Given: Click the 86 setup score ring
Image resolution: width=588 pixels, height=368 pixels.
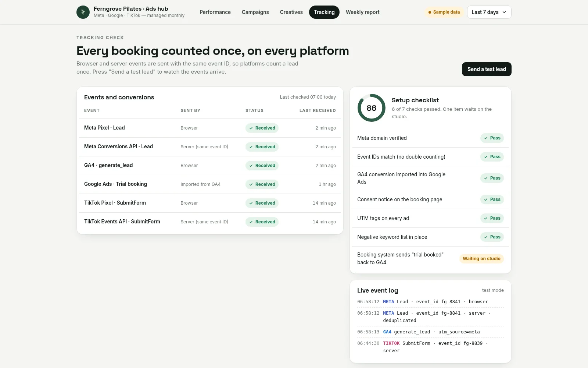Looking at the screenshot, I should [x=372, y=108].
